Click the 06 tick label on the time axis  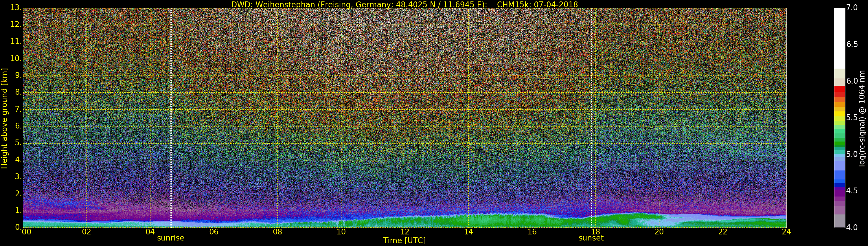tap(214, 232)
